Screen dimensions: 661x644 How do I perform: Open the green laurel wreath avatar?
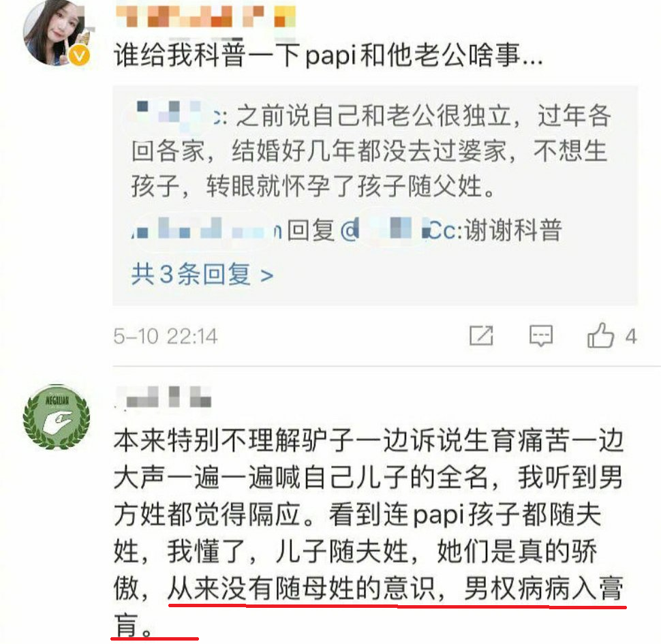point(56,417)
